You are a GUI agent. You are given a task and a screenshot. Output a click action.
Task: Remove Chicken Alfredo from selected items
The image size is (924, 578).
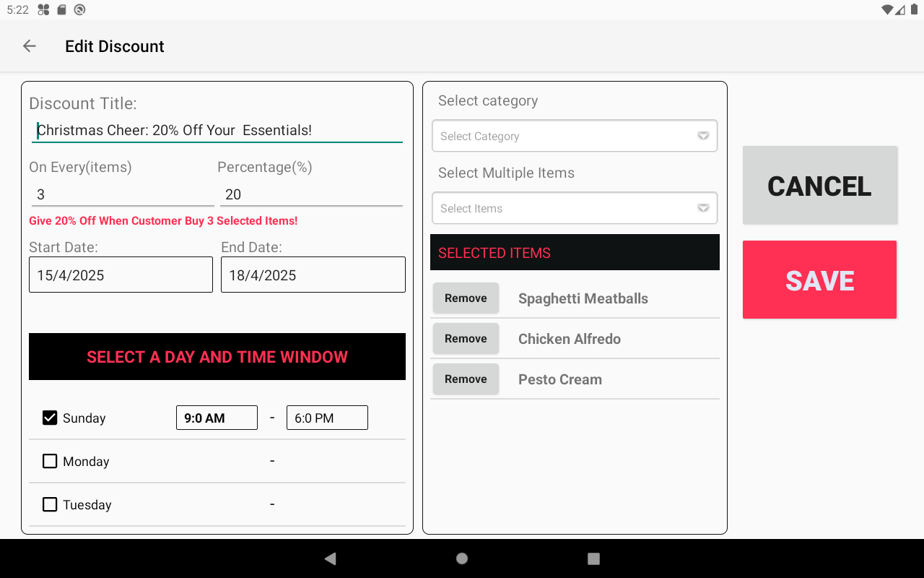click(466, 339)
